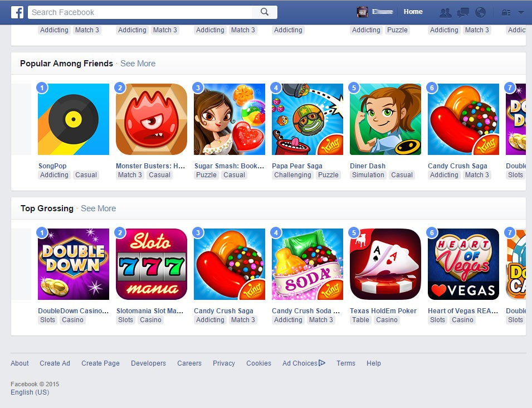Screen dimensions: 532x408
Task: Click into the Search Facebook field
Action: (140, 12)
